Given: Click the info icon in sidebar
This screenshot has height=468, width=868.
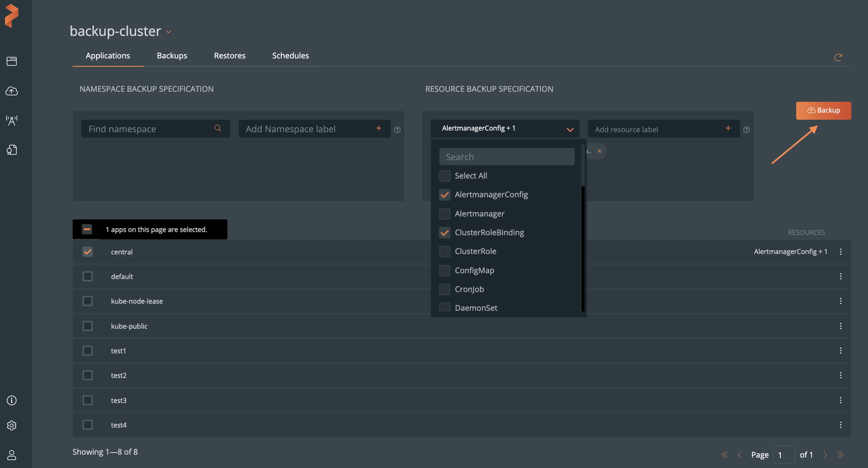Looking at the screenshot, I should tap(12, 400).
